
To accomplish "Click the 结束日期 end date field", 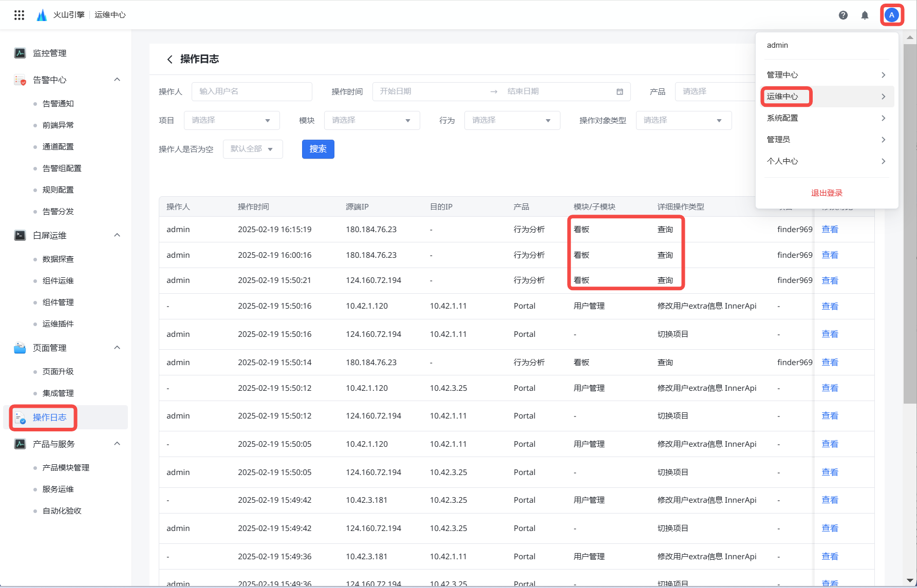I will click(557, 91).
